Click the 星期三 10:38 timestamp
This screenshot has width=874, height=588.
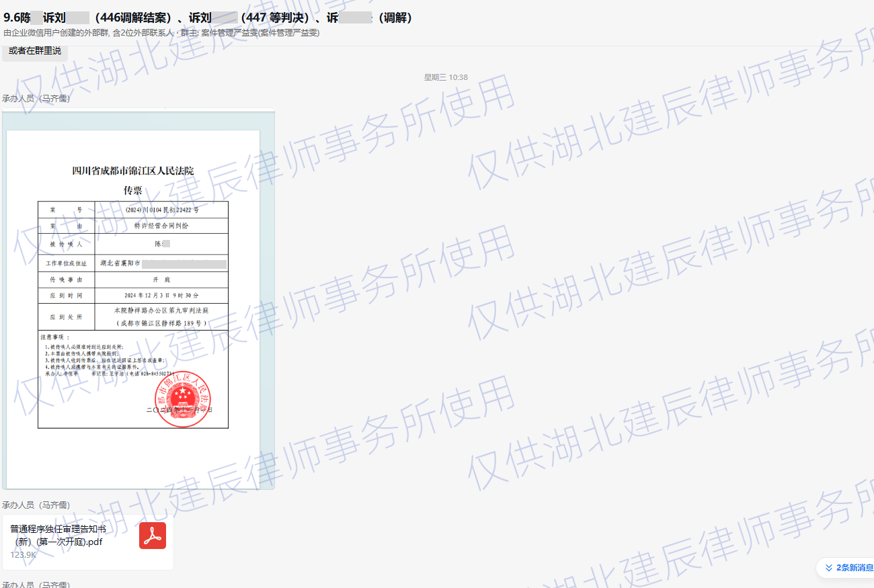(446, 77)
